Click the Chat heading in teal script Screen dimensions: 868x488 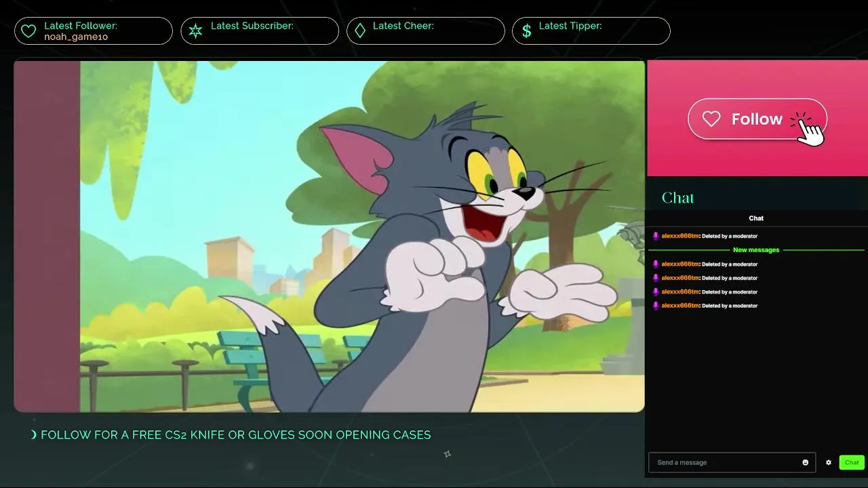click(677, 198)
